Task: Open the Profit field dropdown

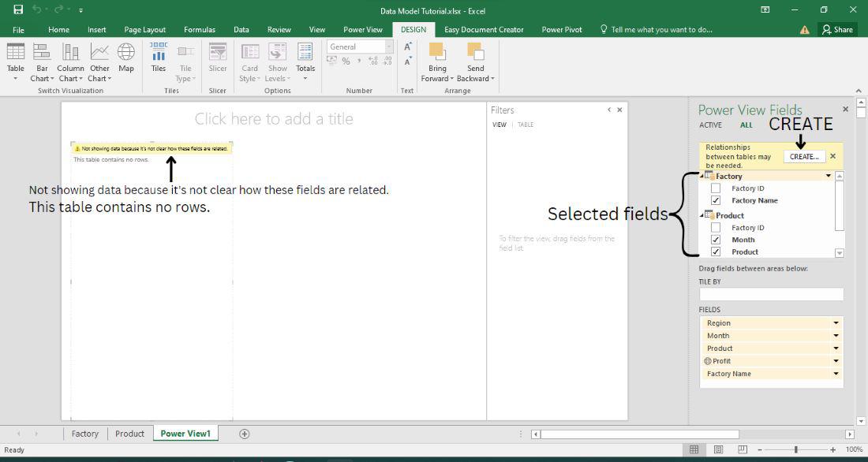Action: point(836,361)
